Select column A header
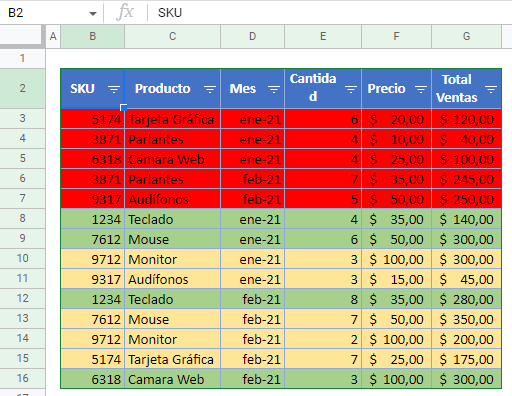 (x=53, y=36)
